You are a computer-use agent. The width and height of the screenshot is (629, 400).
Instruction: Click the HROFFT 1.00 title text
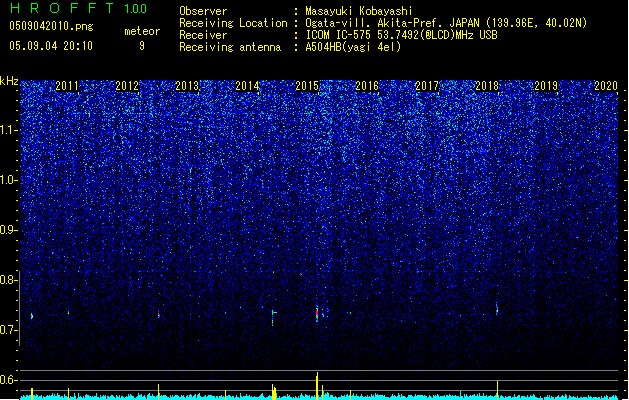pos(79,8)
